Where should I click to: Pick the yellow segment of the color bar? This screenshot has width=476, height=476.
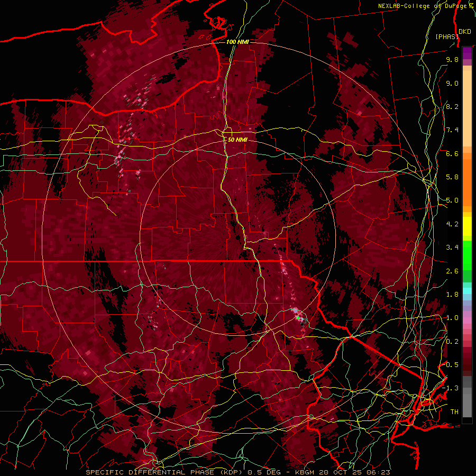coord(467,226)
